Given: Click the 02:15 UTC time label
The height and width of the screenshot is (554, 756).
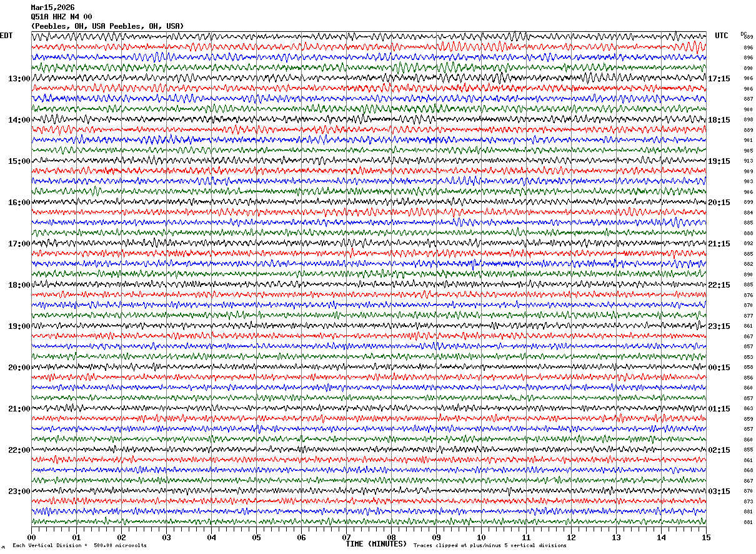Looking at the screenshot, I should coord(719,450).
